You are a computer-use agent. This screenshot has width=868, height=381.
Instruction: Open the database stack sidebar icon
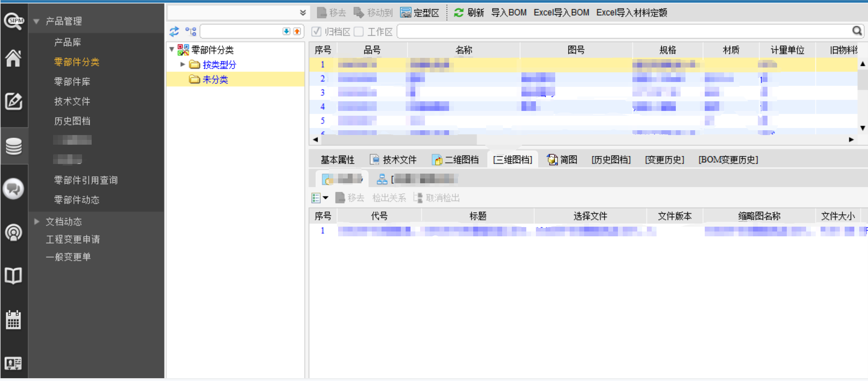point(14,146)
